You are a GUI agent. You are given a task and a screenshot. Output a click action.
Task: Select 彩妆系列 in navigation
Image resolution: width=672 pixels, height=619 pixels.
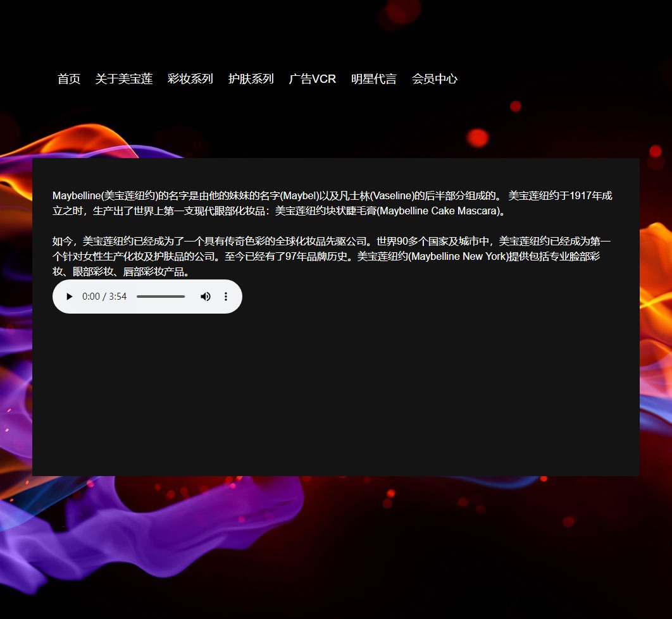pyautogui.click(x=190, y=79)
